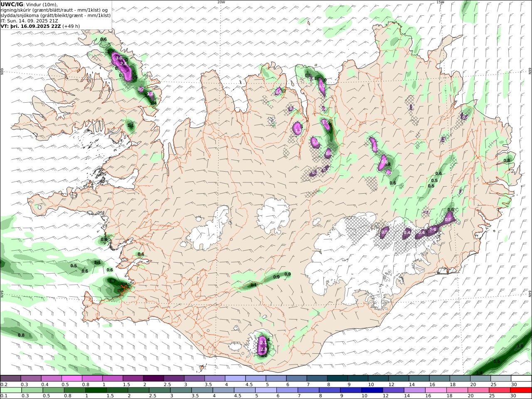Click the 'slydda/snjókoma' legend description line
Viewport: 532px width, 399px height.
pos(56,15)
